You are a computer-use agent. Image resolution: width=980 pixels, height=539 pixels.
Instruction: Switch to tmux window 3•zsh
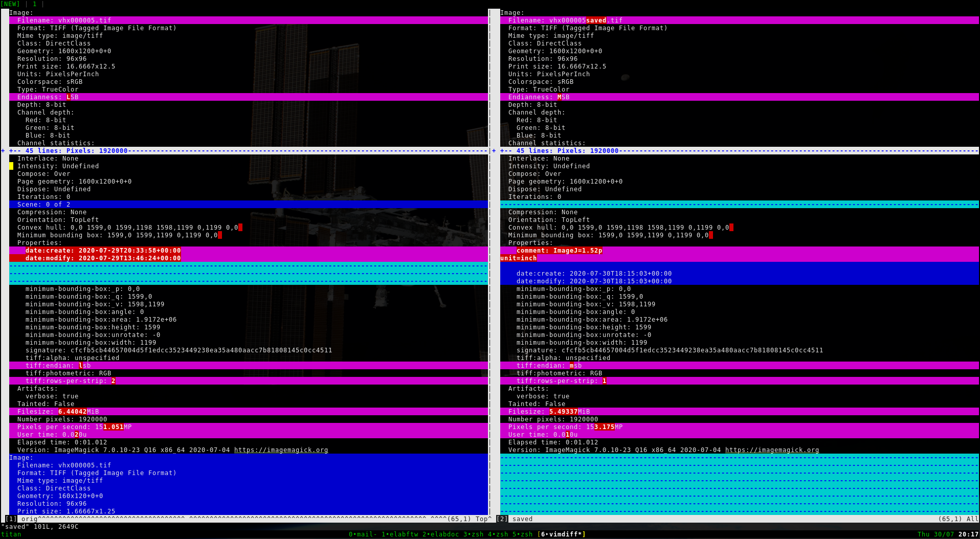(473, 534)
